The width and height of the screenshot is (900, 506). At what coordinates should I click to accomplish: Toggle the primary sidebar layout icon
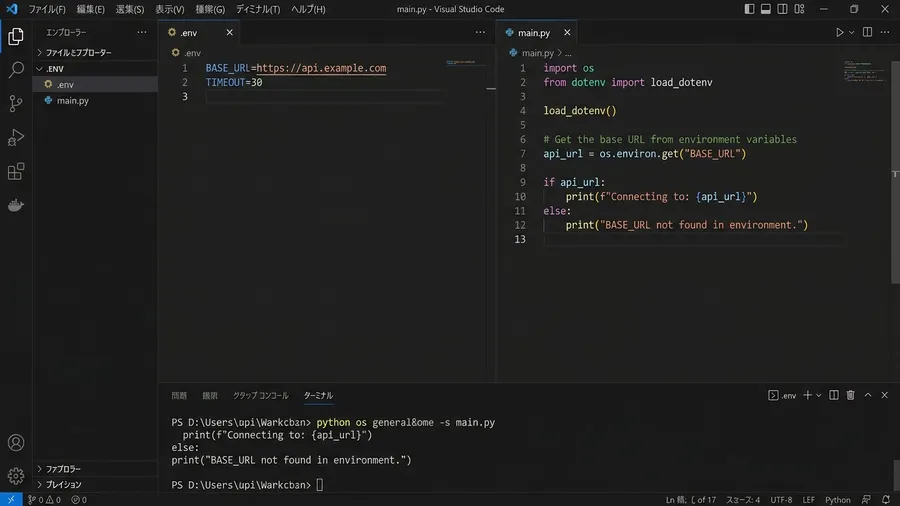point(749,9)
